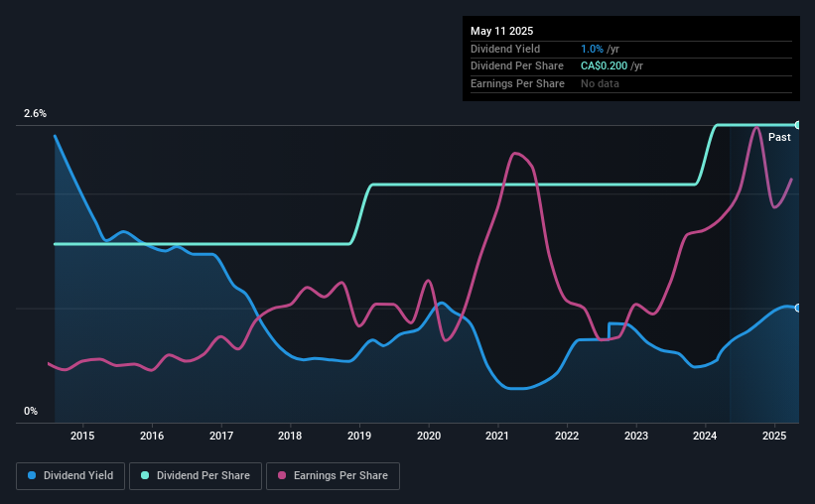The image size is (815, 504).
Task: Click the blue dividend yield endpoint marker
Action: pos(798,309)
